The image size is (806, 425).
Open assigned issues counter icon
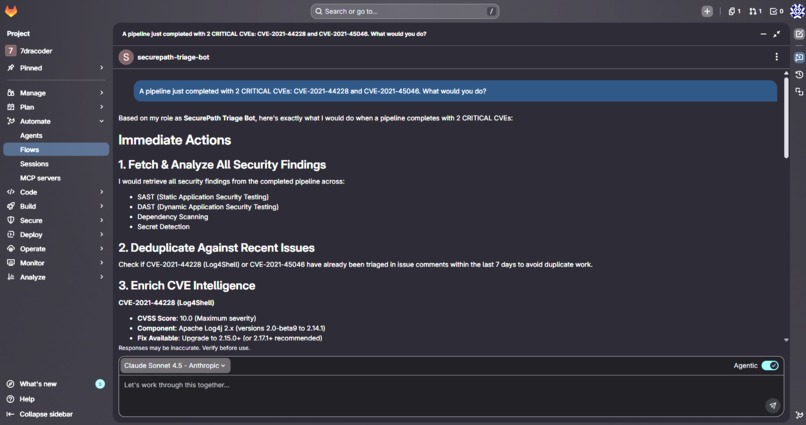pyautogui.click(x=735, y=11)
